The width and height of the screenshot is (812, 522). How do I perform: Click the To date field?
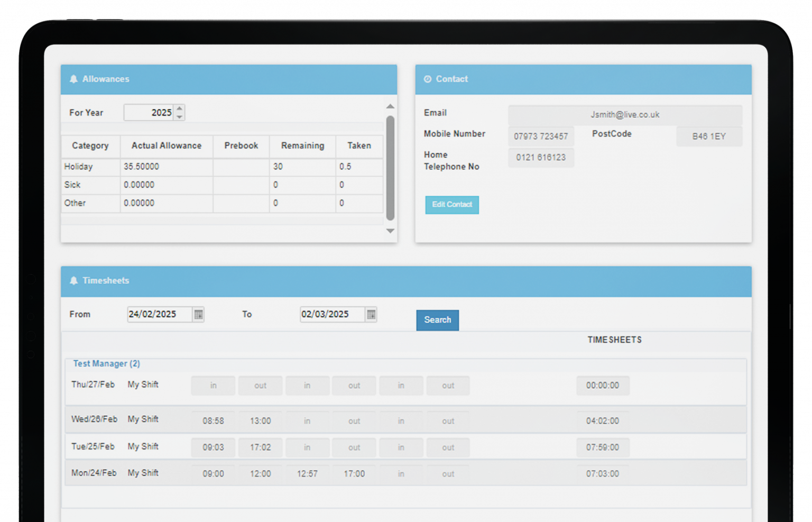[x=333, y=314]
